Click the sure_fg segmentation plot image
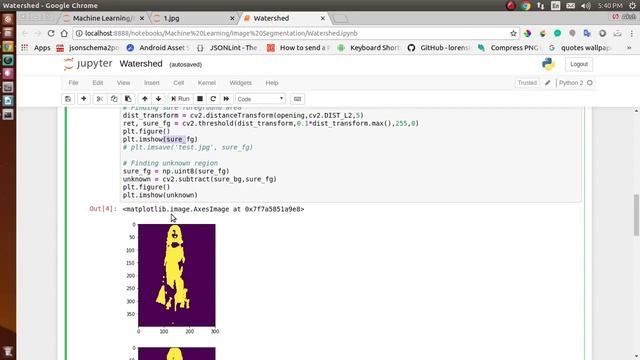The width and height of the screenshot is (640, 360). pyautogui.click(x=176, y=275)
